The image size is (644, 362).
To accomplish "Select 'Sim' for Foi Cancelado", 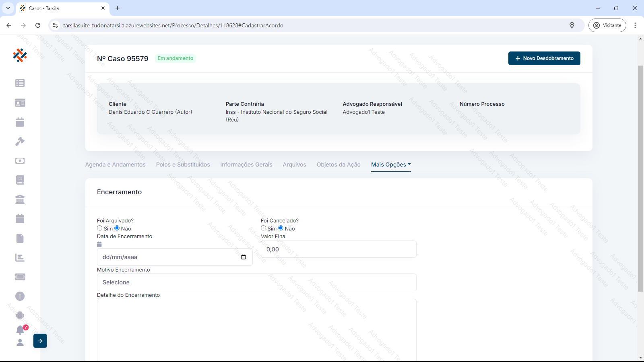I will tap(264, 228).
